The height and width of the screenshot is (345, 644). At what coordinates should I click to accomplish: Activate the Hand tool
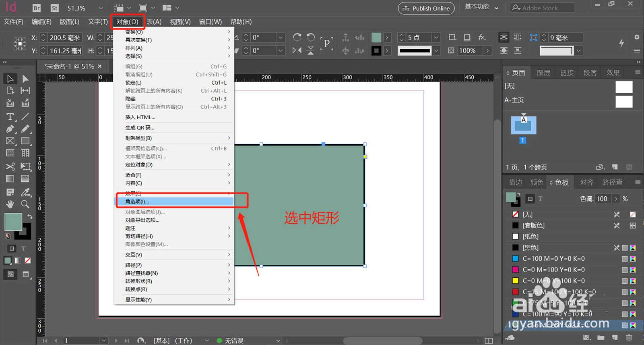[10, 204]
